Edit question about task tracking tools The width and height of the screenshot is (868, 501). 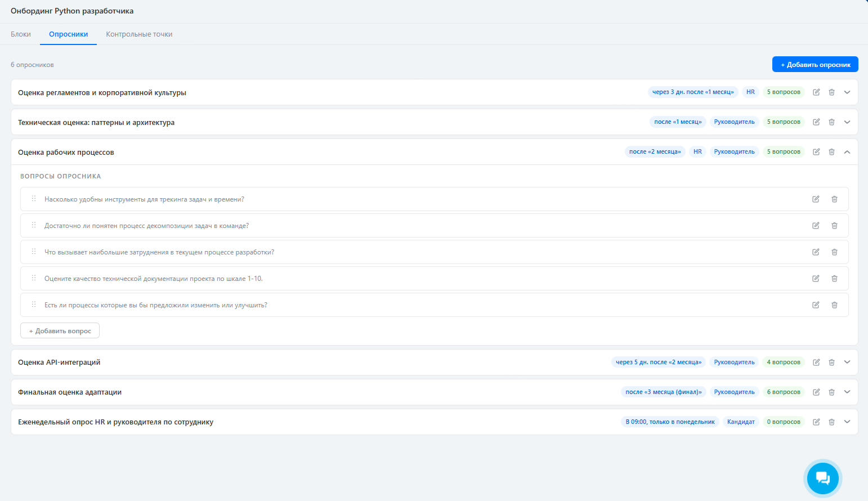(x=816, y=199)
